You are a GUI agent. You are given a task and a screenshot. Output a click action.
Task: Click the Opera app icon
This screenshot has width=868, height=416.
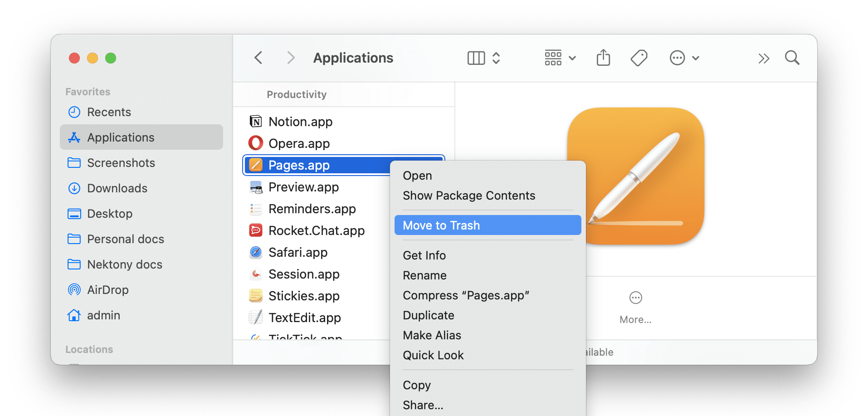pyautogui.click(x=256, y=143)
